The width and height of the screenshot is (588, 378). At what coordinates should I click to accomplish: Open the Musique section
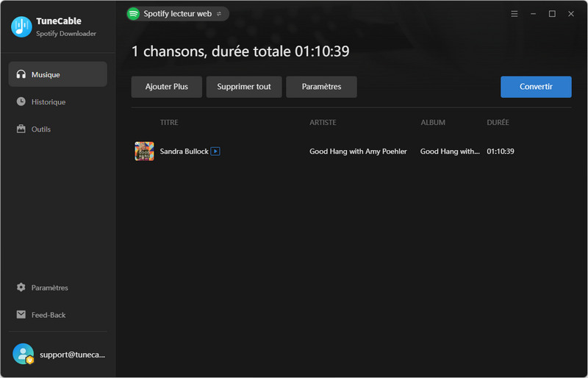[58, 74]
